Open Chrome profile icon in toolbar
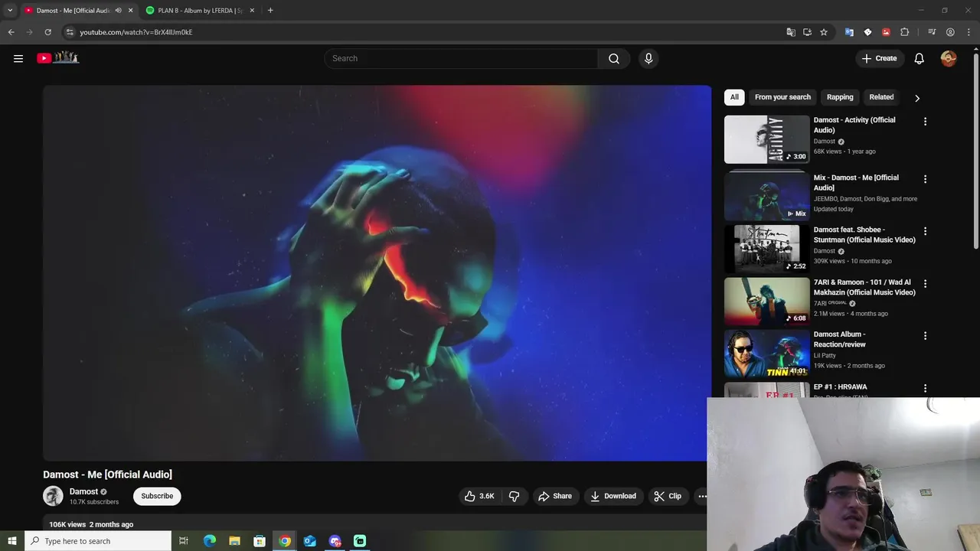Image resolution: width=980 pixels, height=551 pixels. (x=950, y=32)
